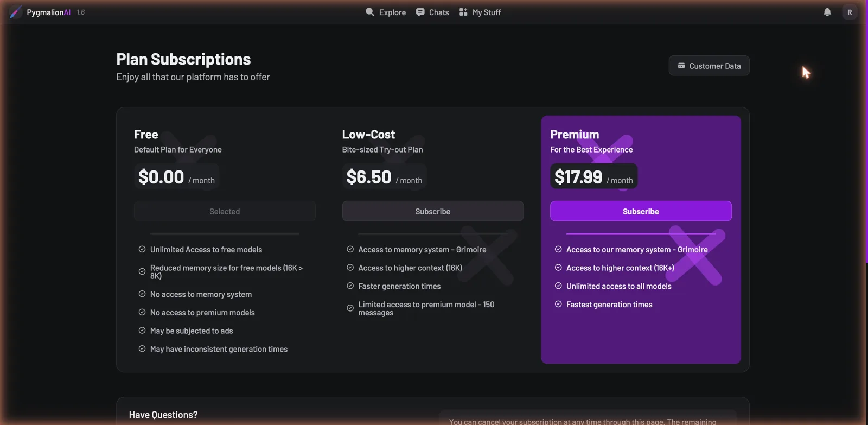Viewport: 868px width, 425px height.
Task: Click the Premium plan heading
Action: click(575, 134)
